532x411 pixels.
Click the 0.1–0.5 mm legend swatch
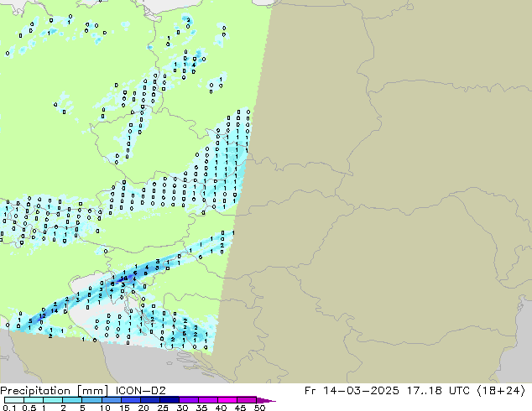coord(14,400)
